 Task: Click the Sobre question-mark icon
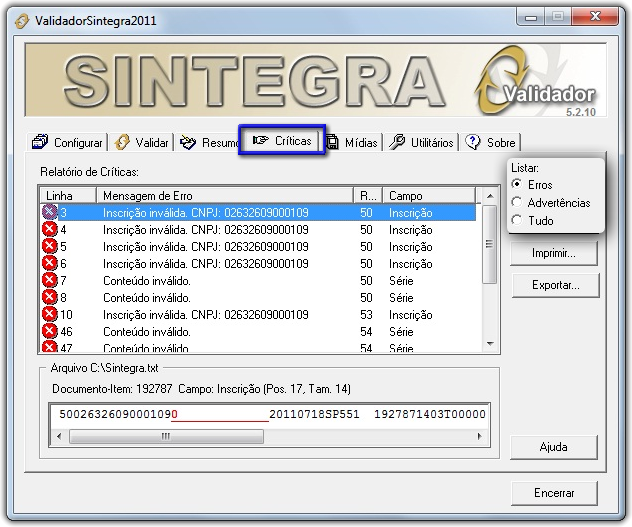point(472,142)
